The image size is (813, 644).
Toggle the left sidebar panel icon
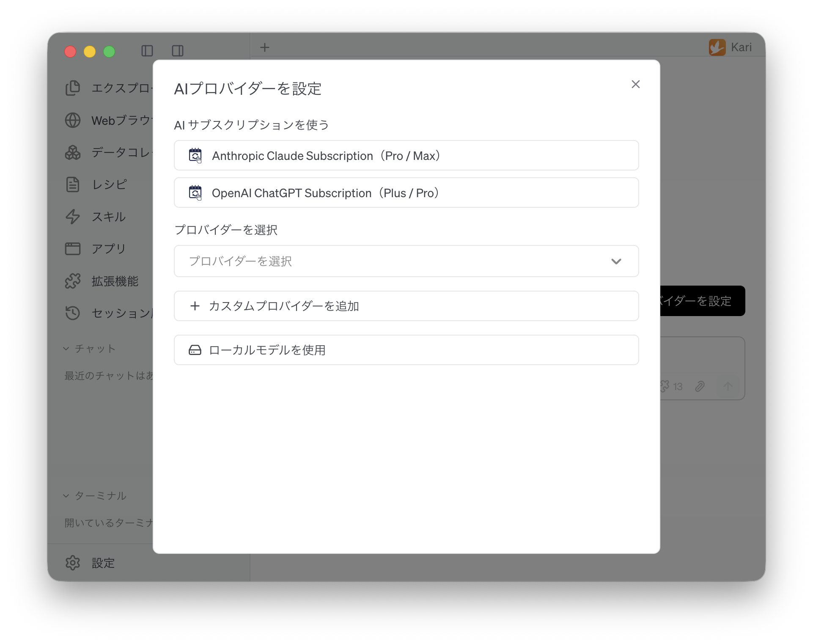coord(147,51)
